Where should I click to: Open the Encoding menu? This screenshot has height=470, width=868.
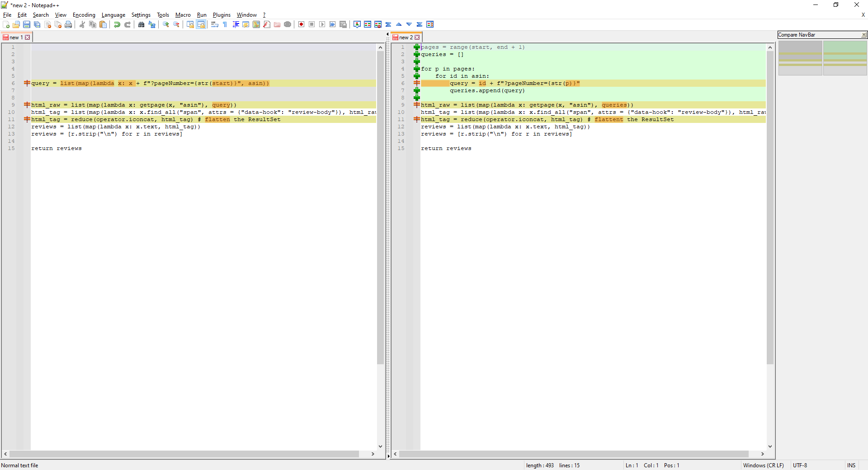tap(84, 15)
